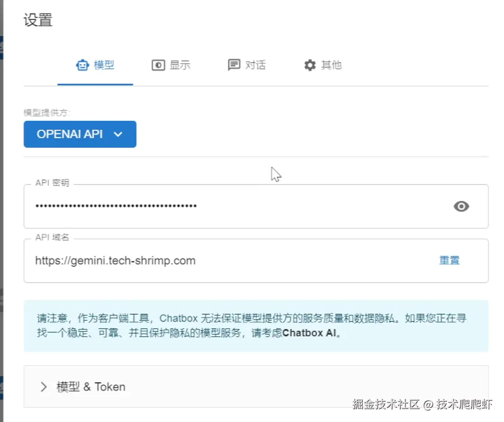This screenshot has height=422, width=504.
Task: Show the API key with eye icon
Action: click(461, 206)
